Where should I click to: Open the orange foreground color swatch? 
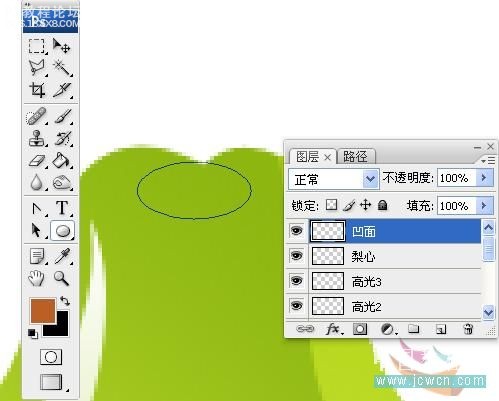43,311
